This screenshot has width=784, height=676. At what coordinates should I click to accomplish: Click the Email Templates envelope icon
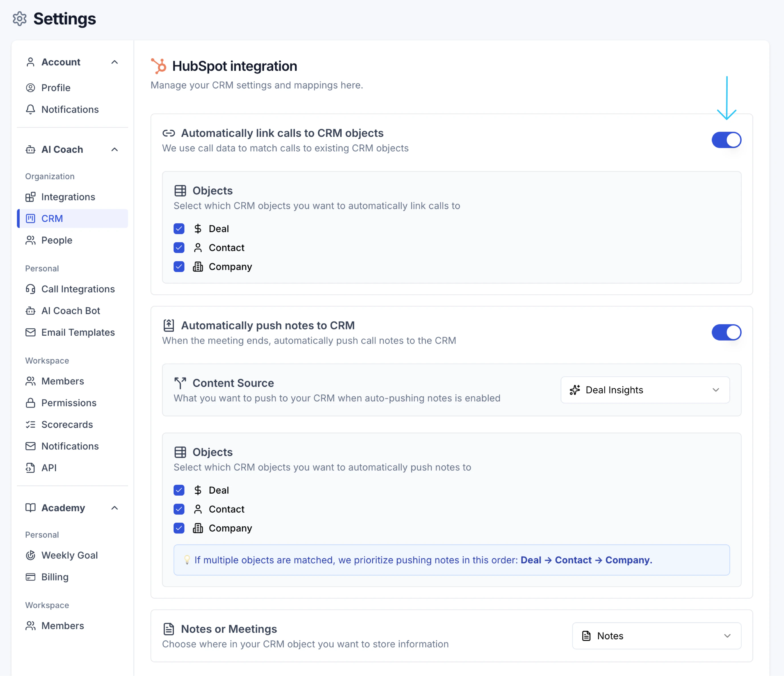click(31, 332)
